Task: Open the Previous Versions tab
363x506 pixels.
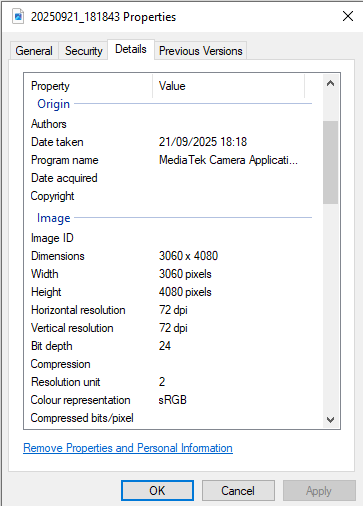Action: point(201,51)
